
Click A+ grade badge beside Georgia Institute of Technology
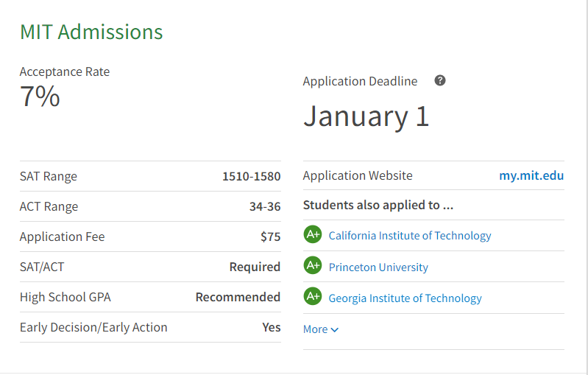point(313,297)
